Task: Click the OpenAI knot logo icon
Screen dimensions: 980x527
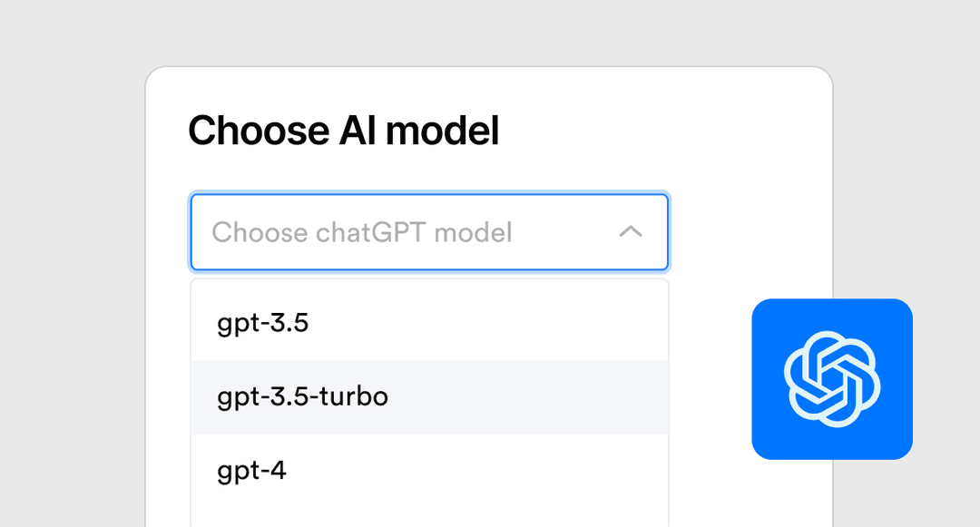Action: 832,379
